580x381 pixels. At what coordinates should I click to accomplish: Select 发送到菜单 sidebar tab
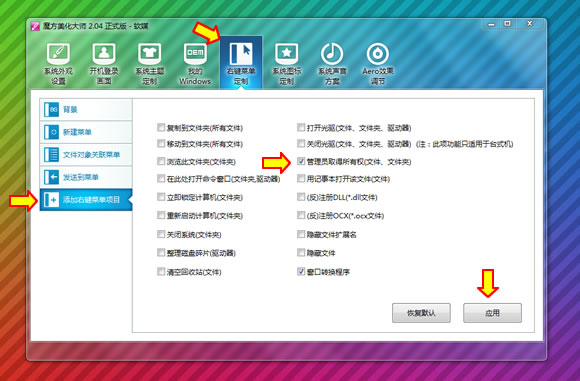pyautogui.click(x=86, y=177)
